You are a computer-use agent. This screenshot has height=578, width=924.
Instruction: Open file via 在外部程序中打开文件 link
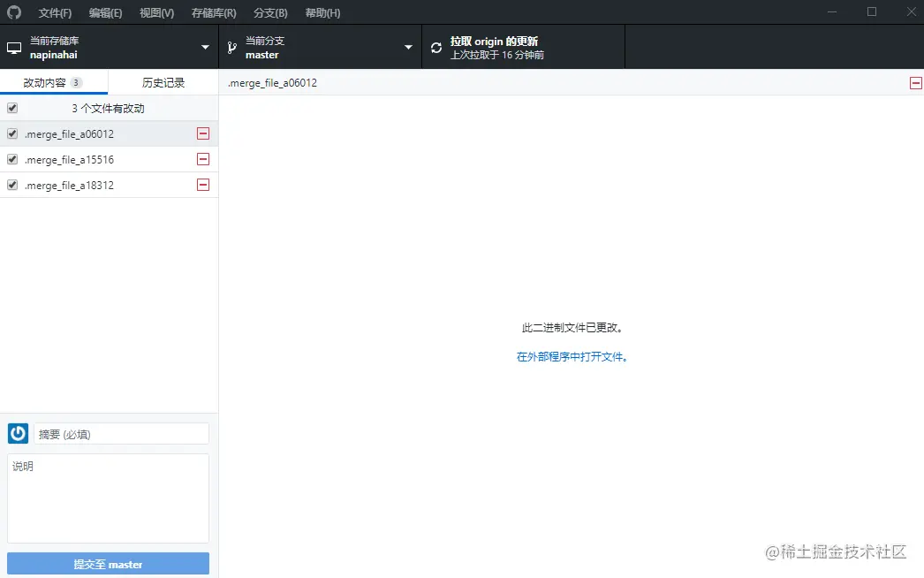pyautogui.click(x=572, y=357)
